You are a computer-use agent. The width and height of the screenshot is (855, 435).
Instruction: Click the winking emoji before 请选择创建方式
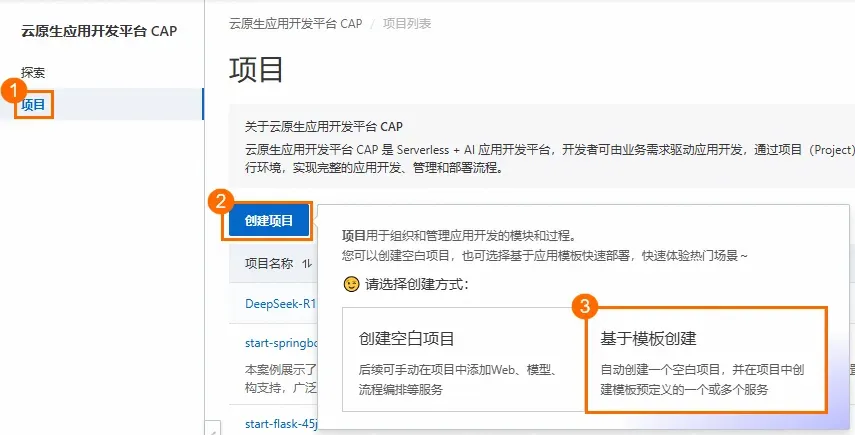(351, 284)
